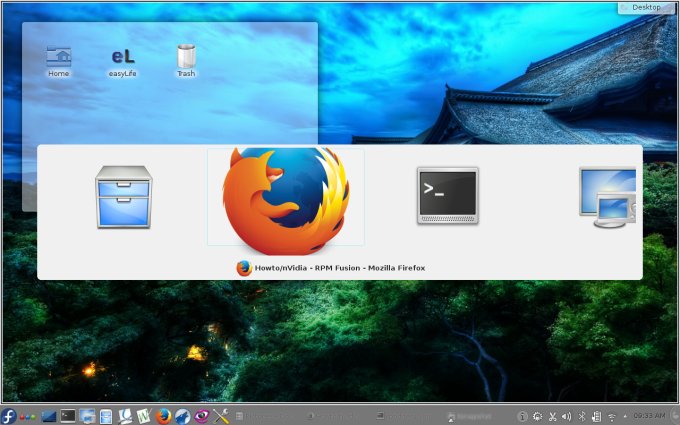Screen dimensions: 680x425
Task: Open the blue desktop icon in the taskbar
Action: coord(49,417)
